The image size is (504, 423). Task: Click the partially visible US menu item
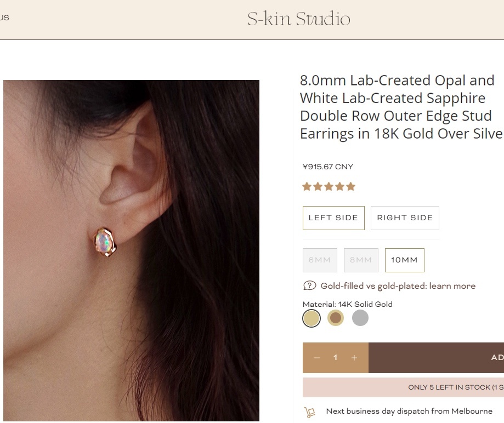tap(4, 18)
